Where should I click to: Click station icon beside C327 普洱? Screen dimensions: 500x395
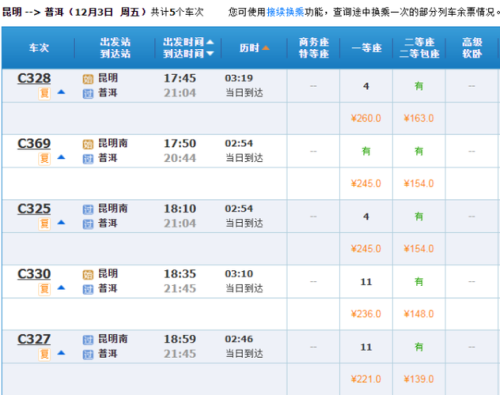click(88, 355)
